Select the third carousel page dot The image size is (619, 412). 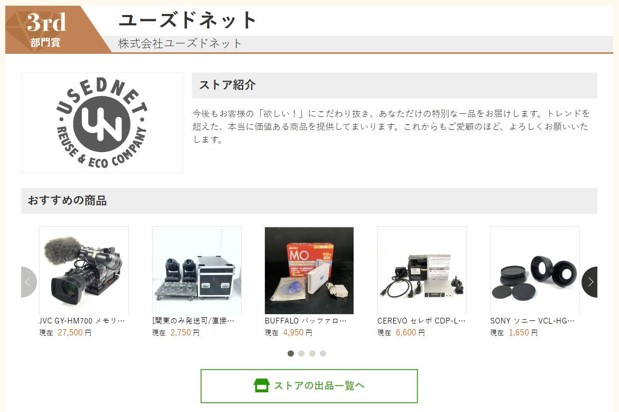click(312, 353)
